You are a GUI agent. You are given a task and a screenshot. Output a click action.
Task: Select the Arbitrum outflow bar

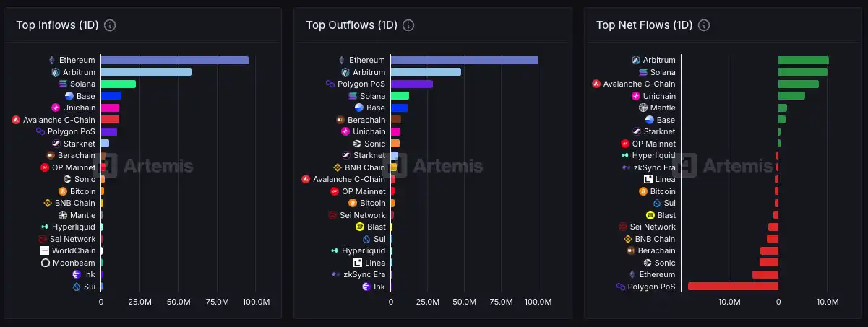426,72
